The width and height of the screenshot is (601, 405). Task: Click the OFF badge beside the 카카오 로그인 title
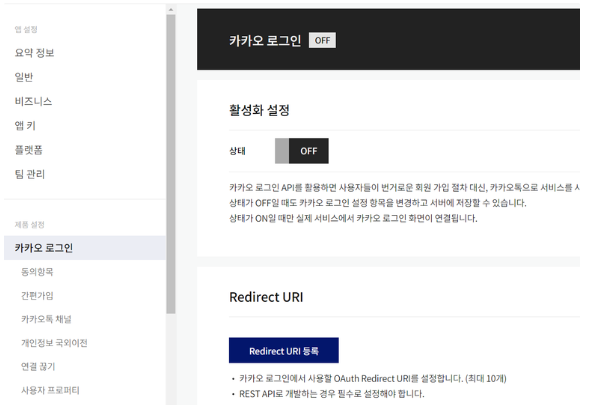[322, 40]
